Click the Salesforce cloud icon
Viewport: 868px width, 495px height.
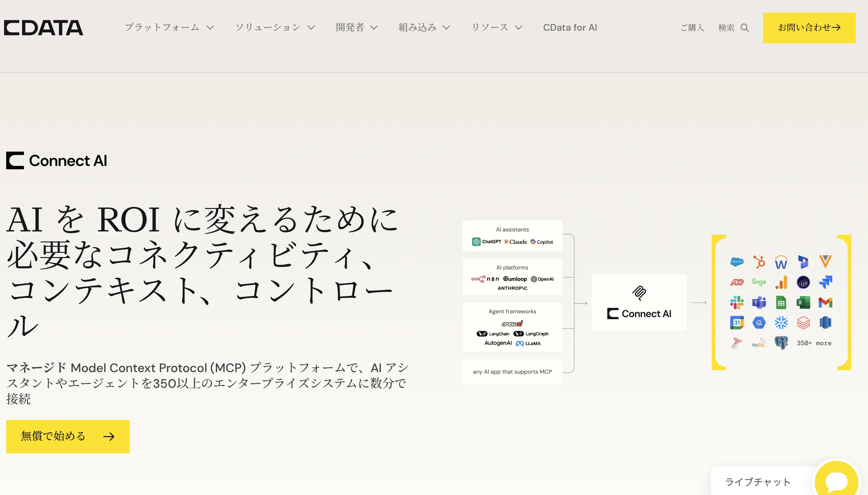[737, 262]
